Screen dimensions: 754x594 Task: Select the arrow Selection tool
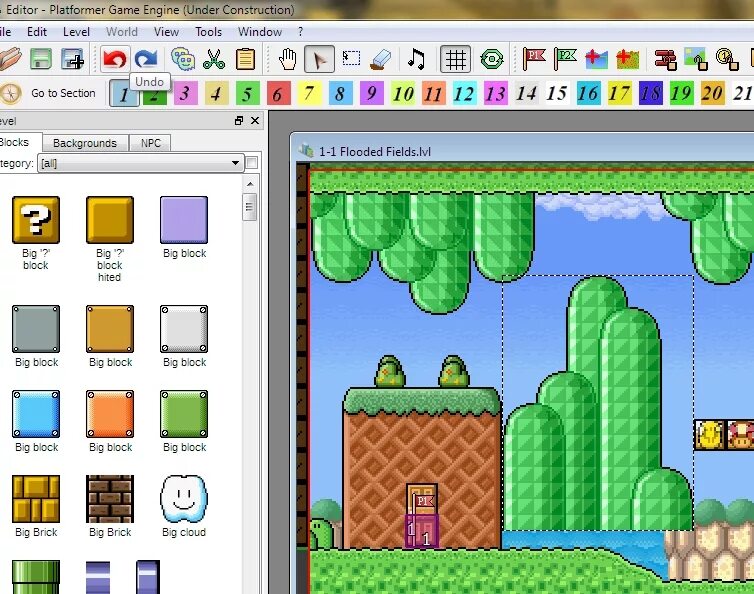319,59
